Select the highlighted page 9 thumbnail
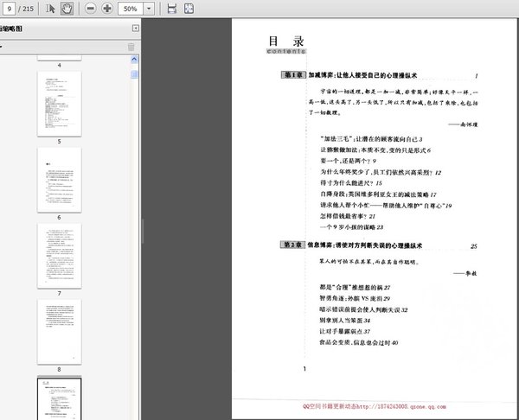This screenshot has width=519, height=420. (x=59, y=398)
